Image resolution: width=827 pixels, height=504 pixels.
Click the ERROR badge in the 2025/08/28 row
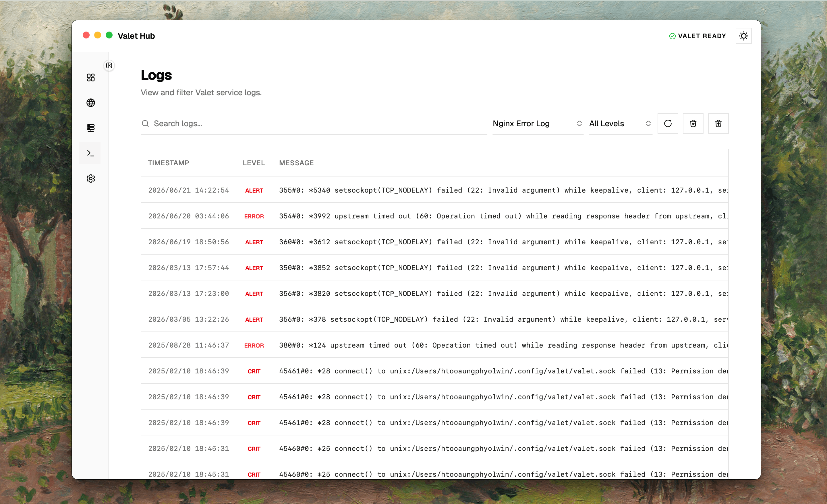point(254,346)
